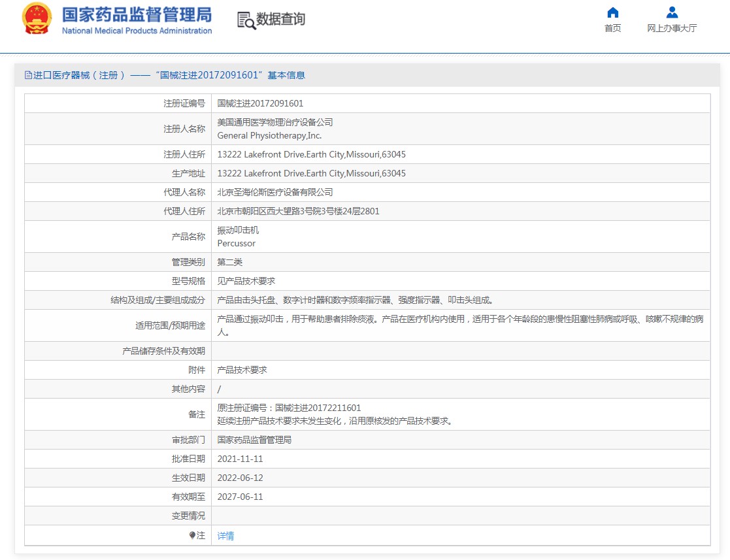Click the 数据查询 heading text

(x=281, y=19)
